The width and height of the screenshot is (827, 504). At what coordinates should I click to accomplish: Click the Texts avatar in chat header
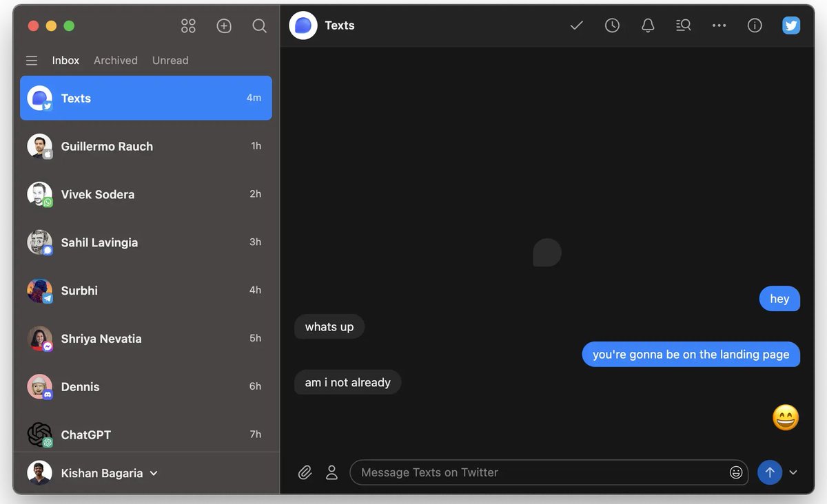[x=303, y=25]
